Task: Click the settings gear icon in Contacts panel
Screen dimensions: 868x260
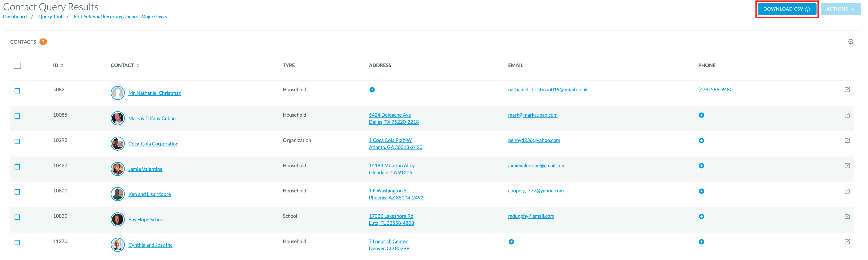Action: coord(850,42)
